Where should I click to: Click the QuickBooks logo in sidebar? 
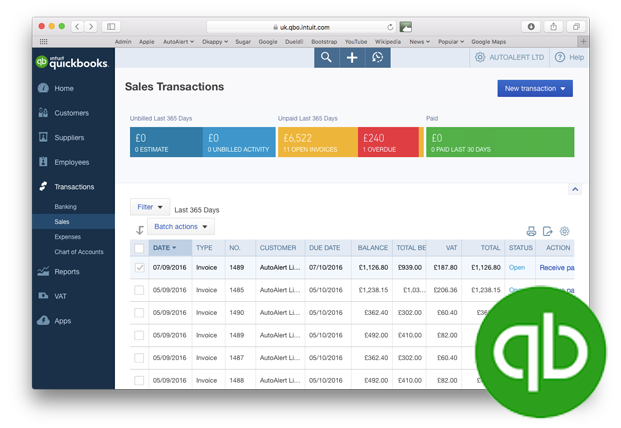click(x=72, y=62)
